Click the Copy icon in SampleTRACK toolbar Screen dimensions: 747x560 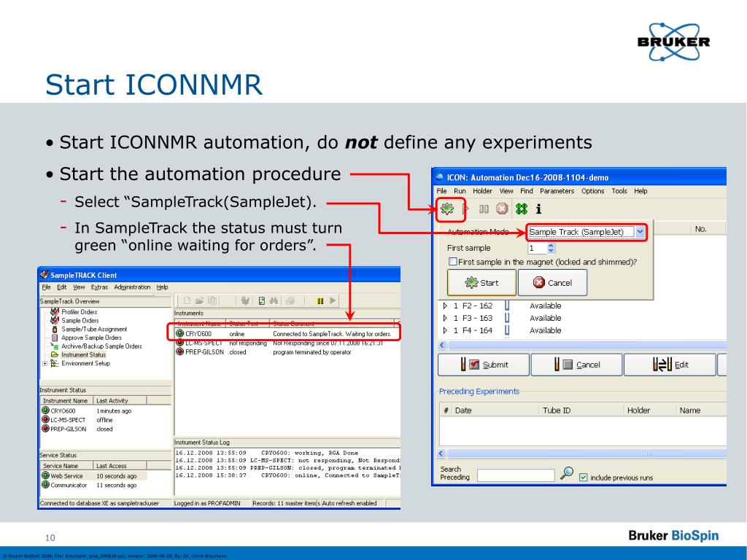(x=212, y=300)
